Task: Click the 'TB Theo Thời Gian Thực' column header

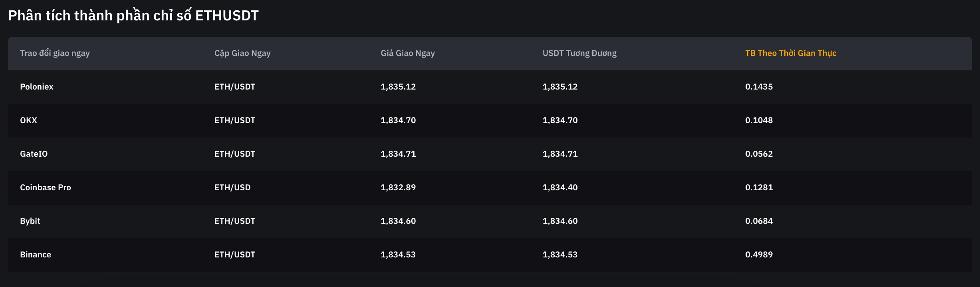Action: pyautogui.click(x=790, y=53)
